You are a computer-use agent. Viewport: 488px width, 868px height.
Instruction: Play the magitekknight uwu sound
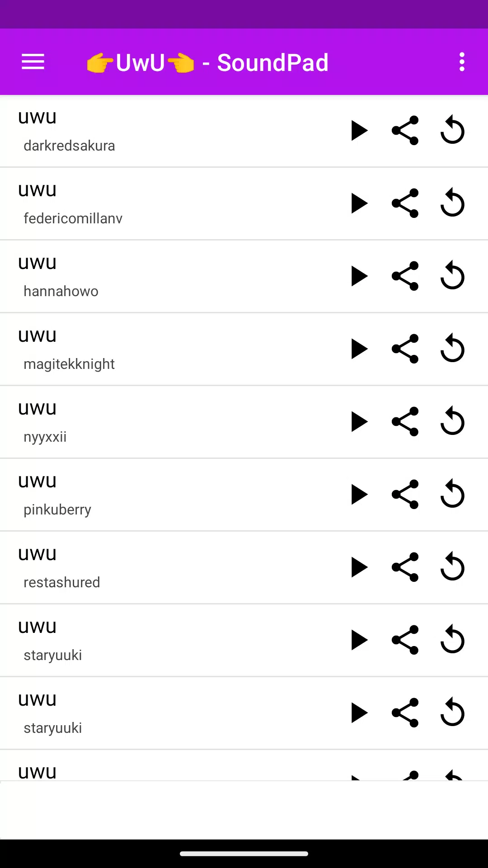359,349
